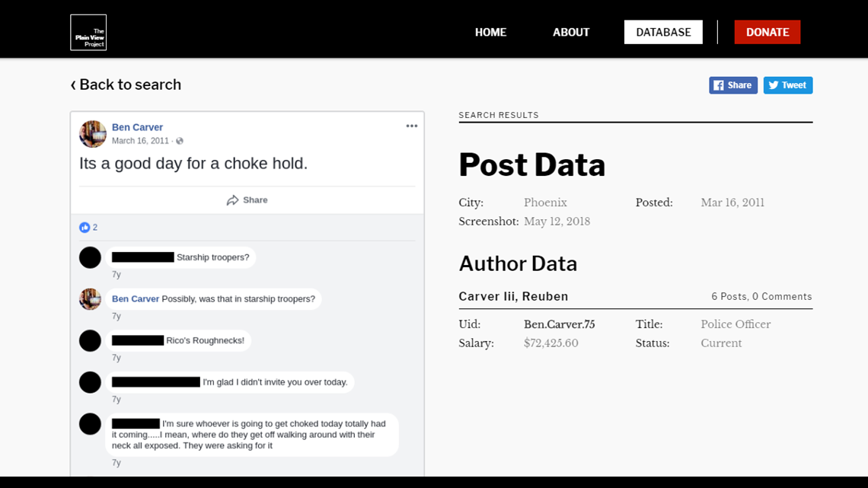Click the Rico's Roughnecks commenter's black avatar
868x488 pixels.
tap(91, 340)
